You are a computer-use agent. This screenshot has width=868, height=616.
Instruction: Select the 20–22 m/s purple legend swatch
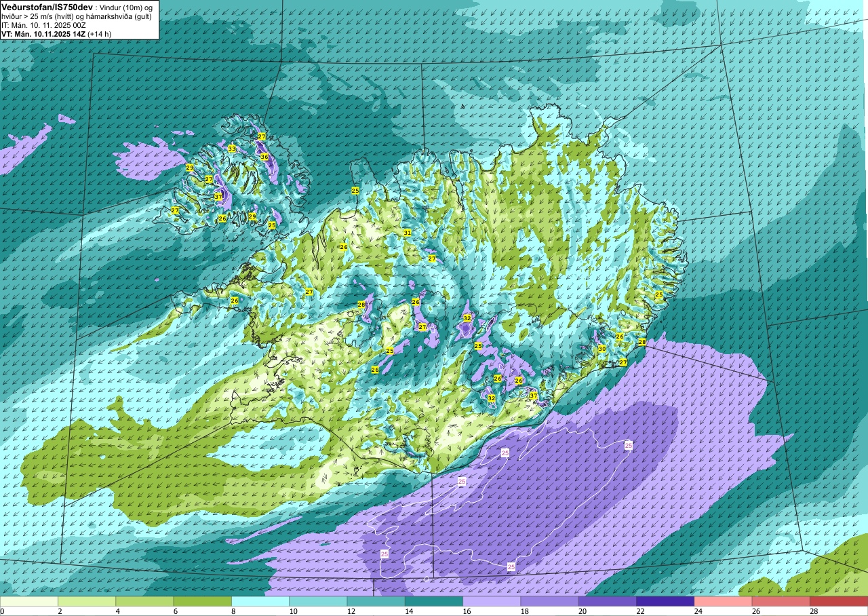pos(608,601)
